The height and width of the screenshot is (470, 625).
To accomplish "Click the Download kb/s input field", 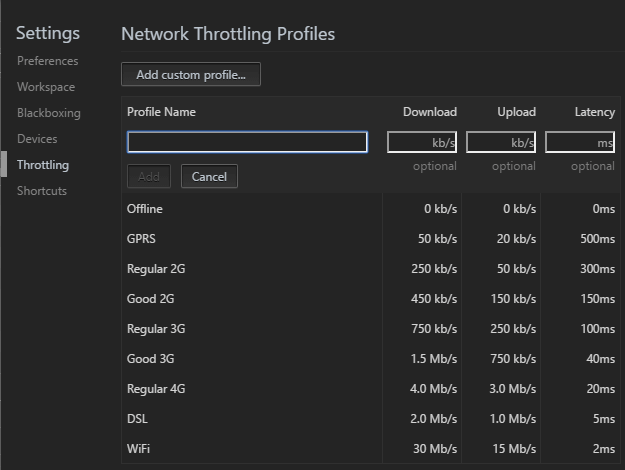I will point(422,142).
